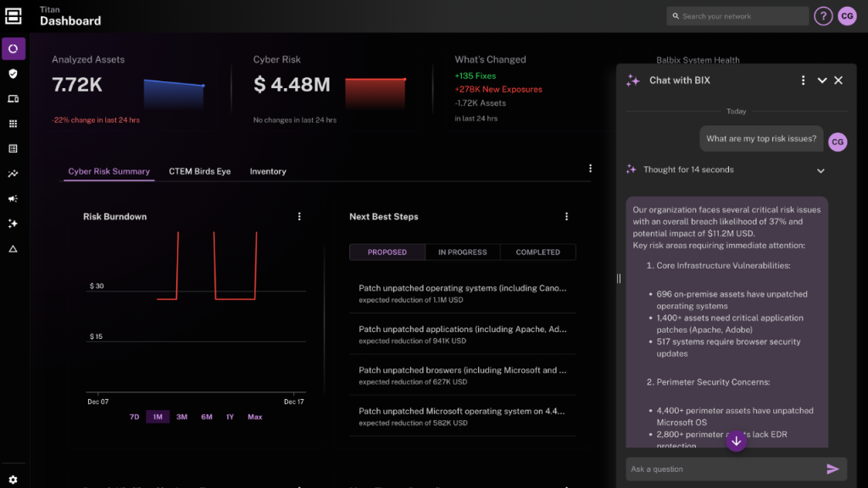This screenshot has height=488, width=868.
Task: Switch Next Best Steps to In Progress
Action: coord(462,252)
